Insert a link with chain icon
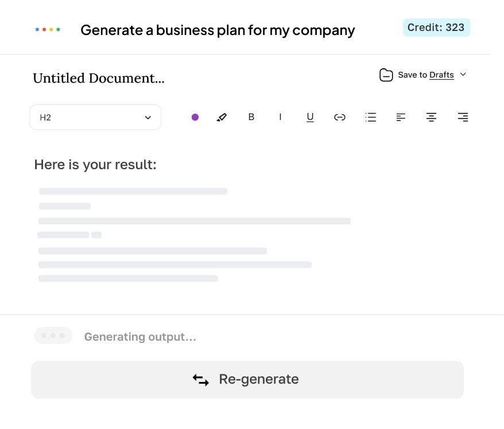 (x=340, y=117)
